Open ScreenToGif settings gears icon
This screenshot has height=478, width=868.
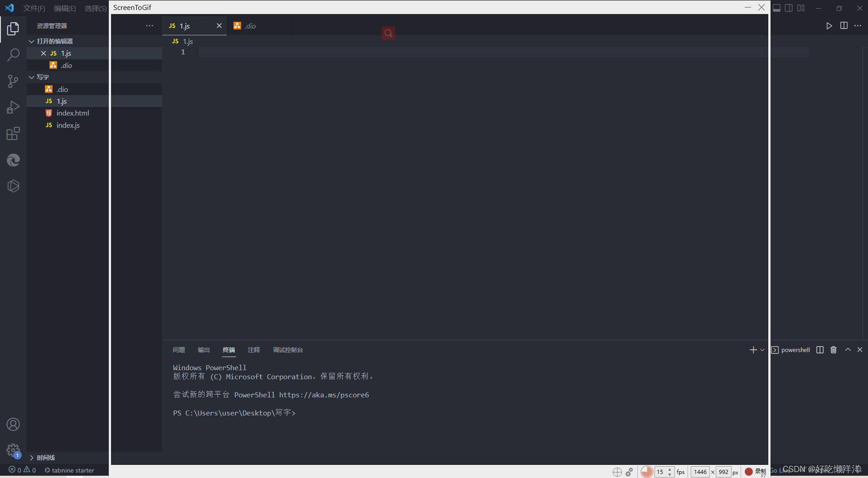click(629, 472)
